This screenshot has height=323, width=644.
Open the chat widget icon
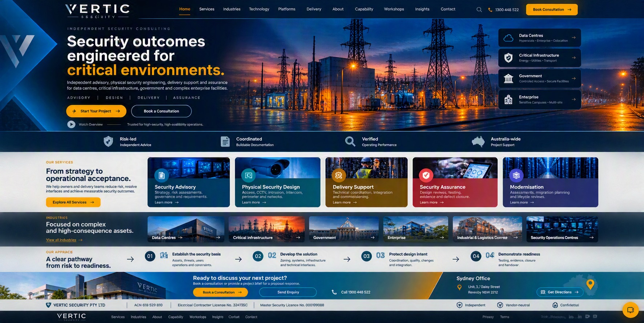tap(631, 310)
